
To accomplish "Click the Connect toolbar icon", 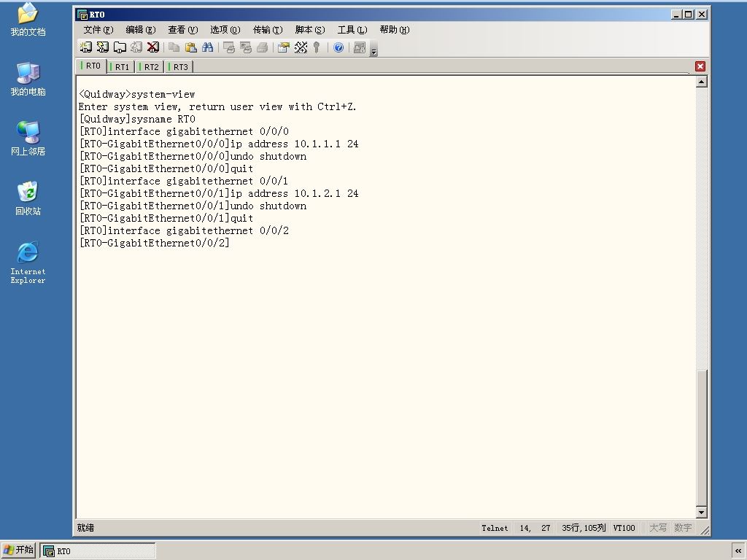I will point(86,47).
